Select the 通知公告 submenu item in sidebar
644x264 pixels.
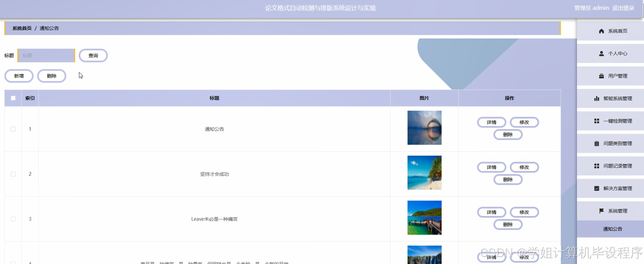[x=610, y=229]
